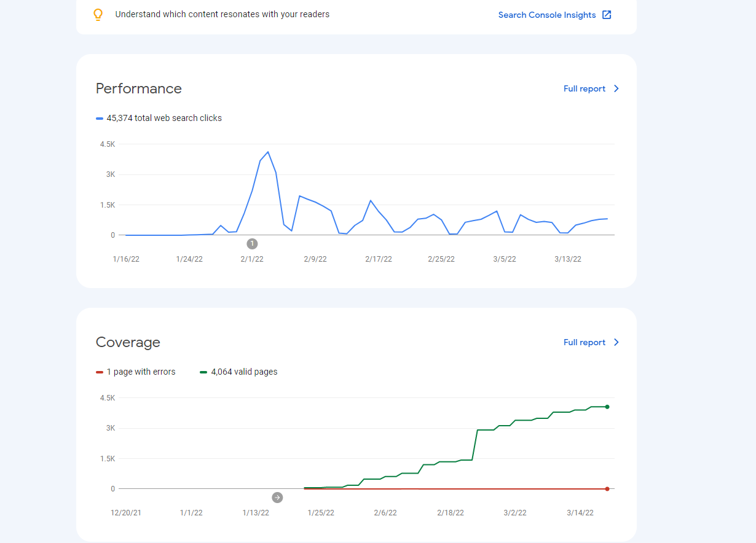Open the Search Console Insights external link icon

coord(607,15)
